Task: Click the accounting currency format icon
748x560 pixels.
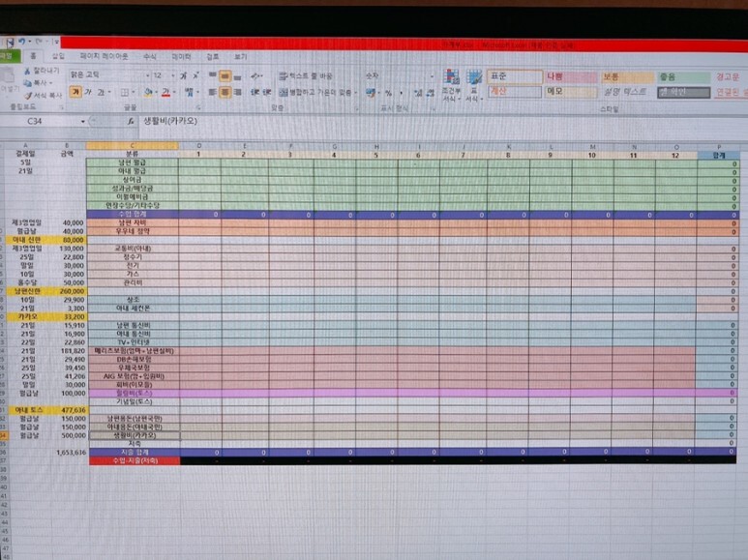Action: click(371, 93)
